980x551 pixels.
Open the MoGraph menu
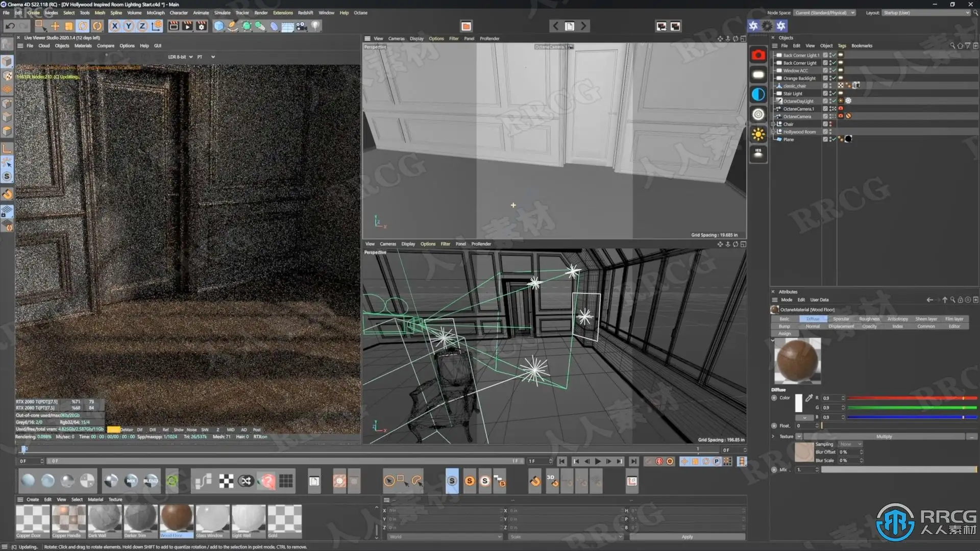[x=155, y=13]
